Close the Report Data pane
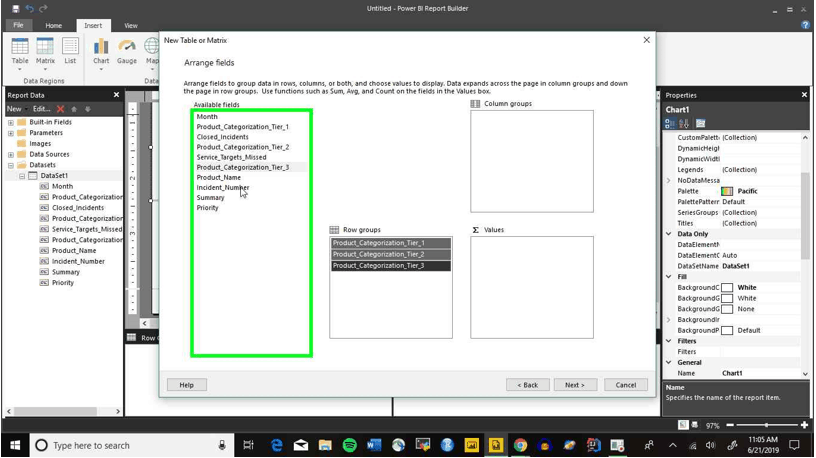The image size is (816, 458). [116, 95]
